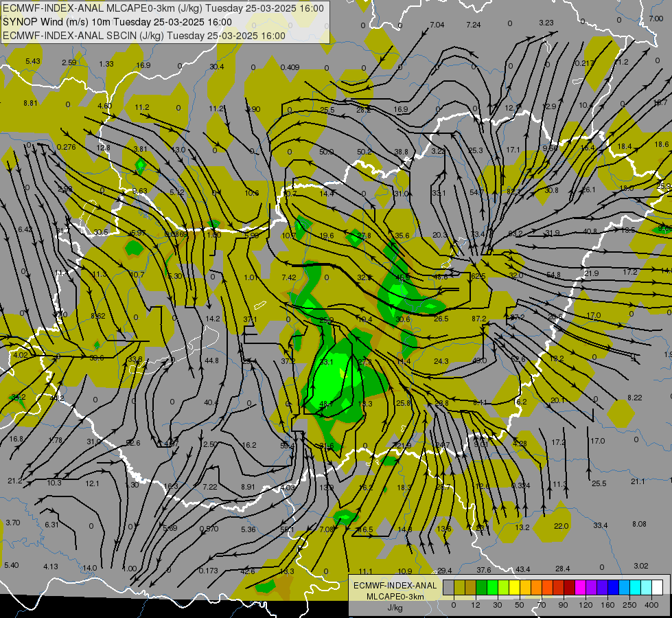Click the map value 4.13
This screenshot has height=618, width=672.
coord(51,566)
